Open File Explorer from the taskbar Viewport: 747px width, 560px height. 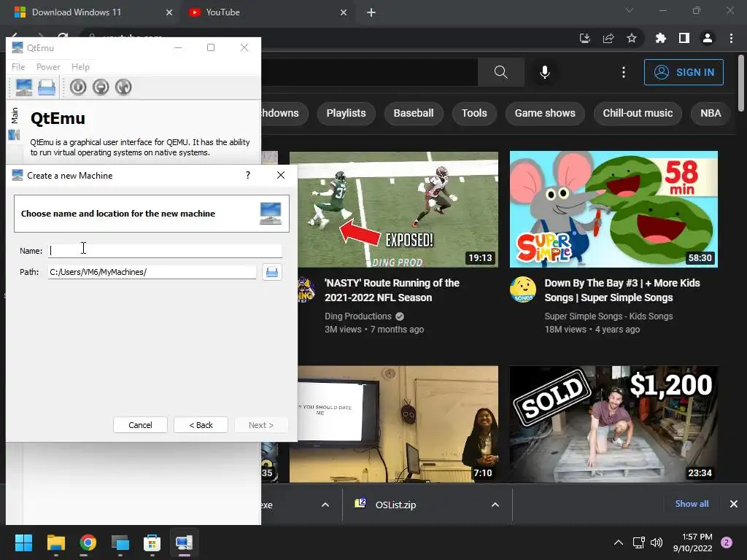[55, 542]
